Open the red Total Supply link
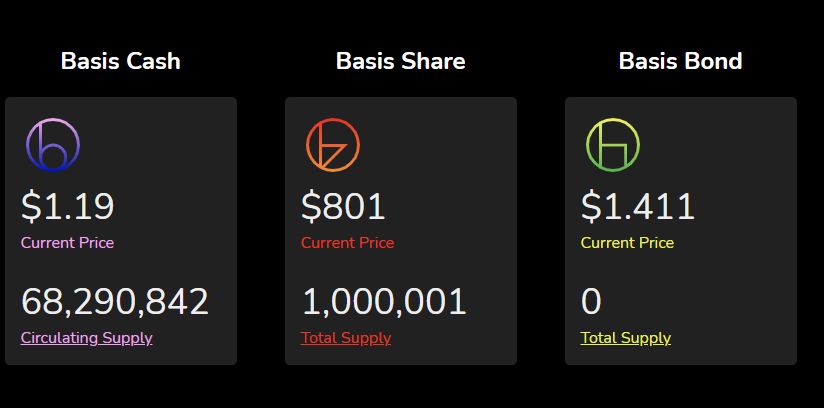 [x=346, y=338]
